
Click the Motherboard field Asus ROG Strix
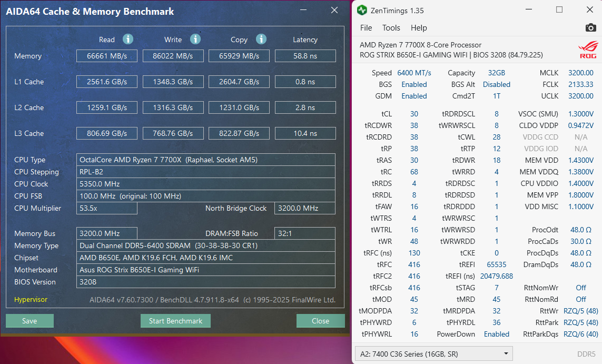tap(206, 270)
